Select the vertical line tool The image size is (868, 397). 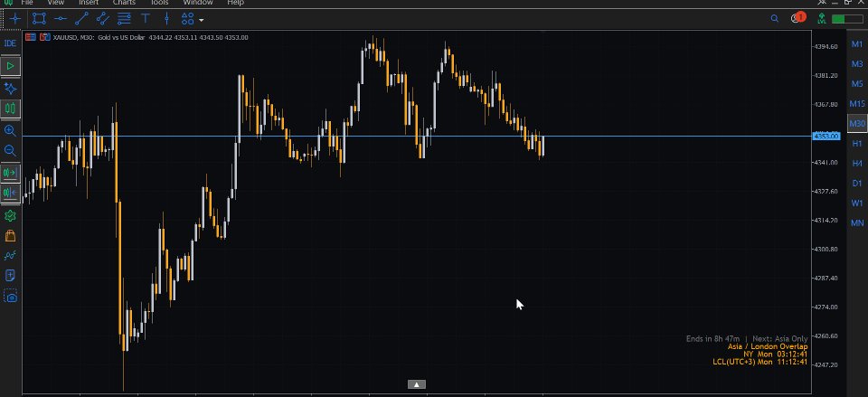point(166,19)
